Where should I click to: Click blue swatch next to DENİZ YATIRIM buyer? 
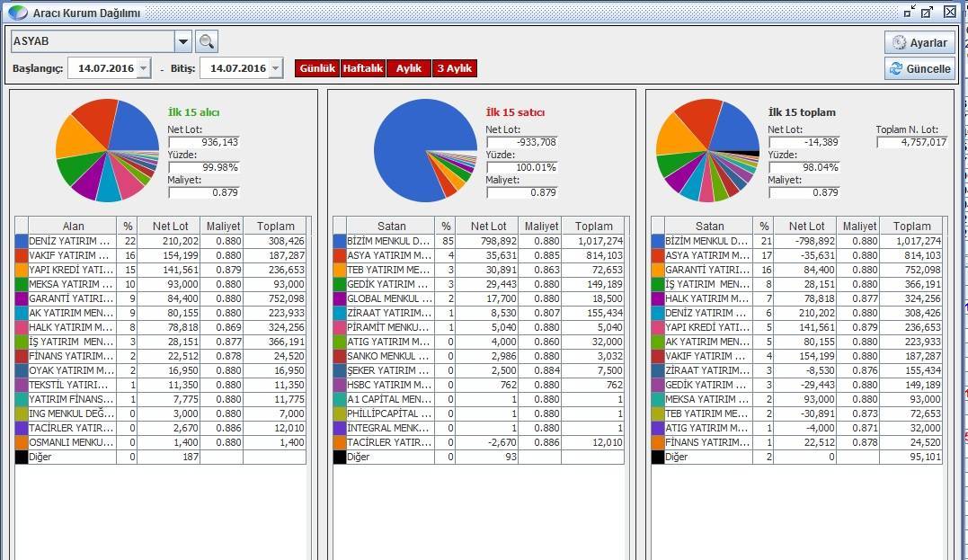coord(22,242)
